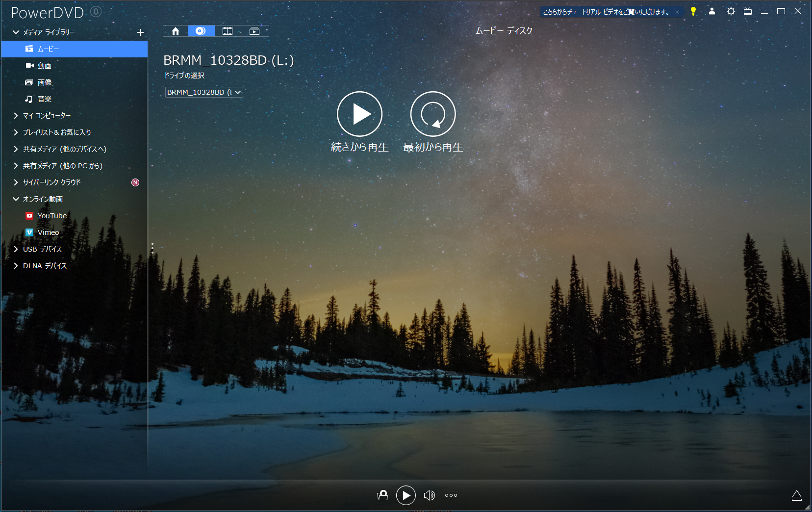Click the ムービー ディスク heading
Viewport: 812px width, 512px height.
504,31
